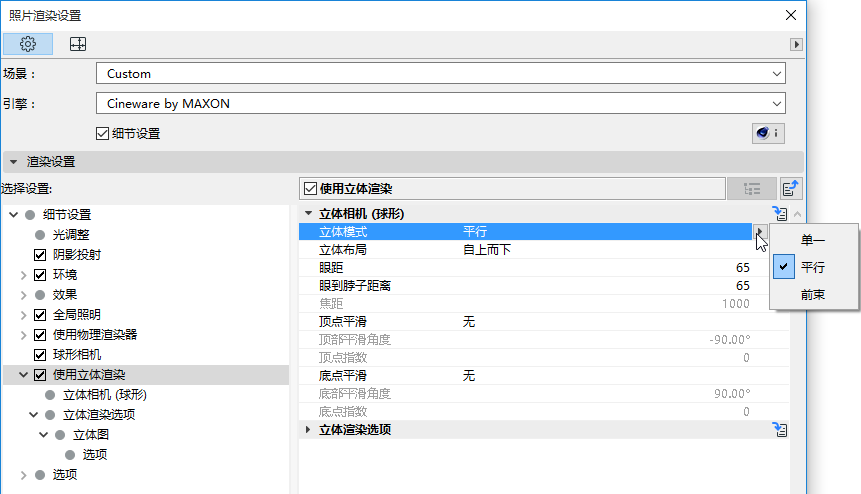Screen dimensions: 861x494
Task: Select 选项 under 立体图 in the tree
Action: click(95, 454)
